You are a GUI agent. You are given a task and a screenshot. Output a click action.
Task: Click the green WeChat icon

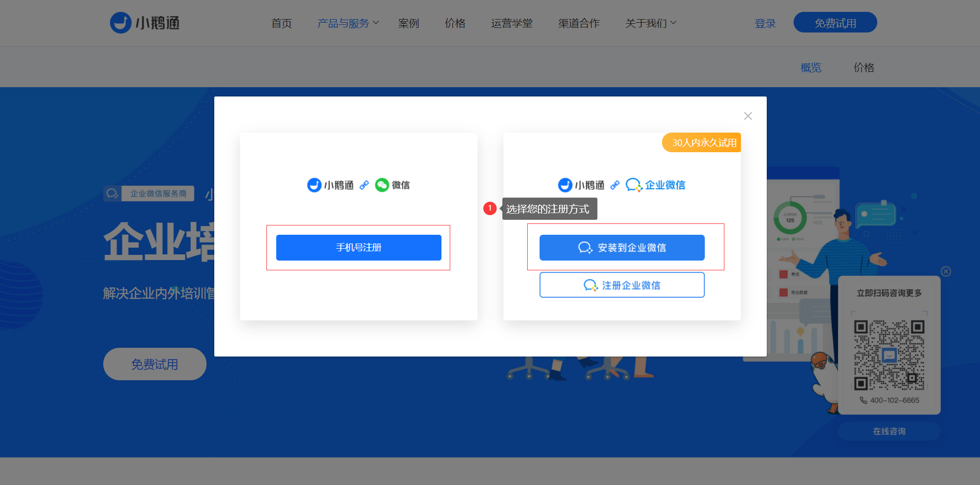(x=382, y=185)
